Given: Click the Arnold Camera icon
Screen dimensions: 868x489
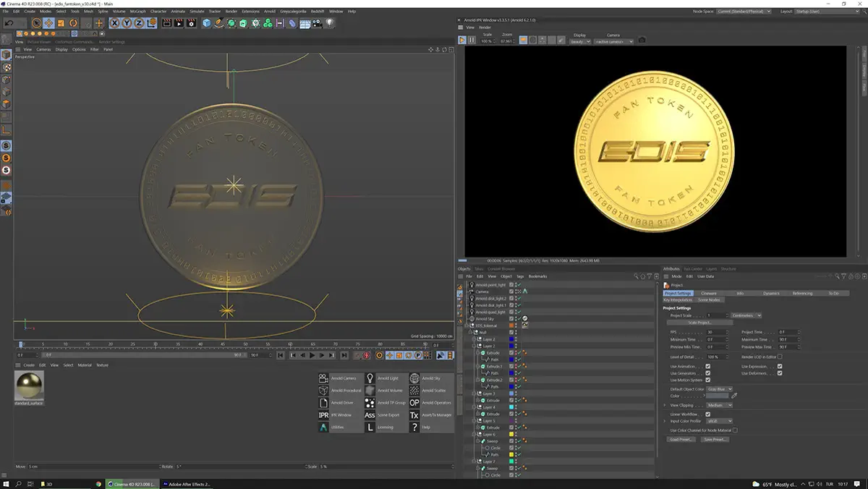Looking at the screenshot, I should pos(324,378).
